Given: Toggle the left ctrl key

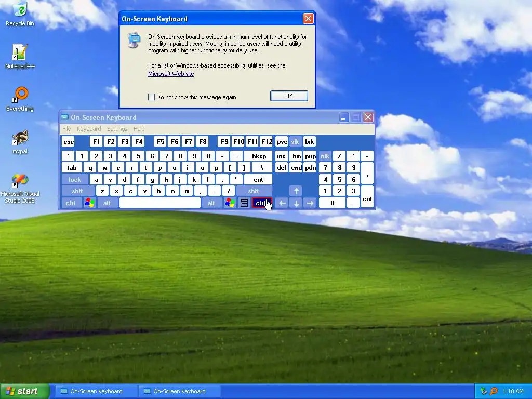Looking at the screenshot, I should pyautogui.click(x=71, y=203).
